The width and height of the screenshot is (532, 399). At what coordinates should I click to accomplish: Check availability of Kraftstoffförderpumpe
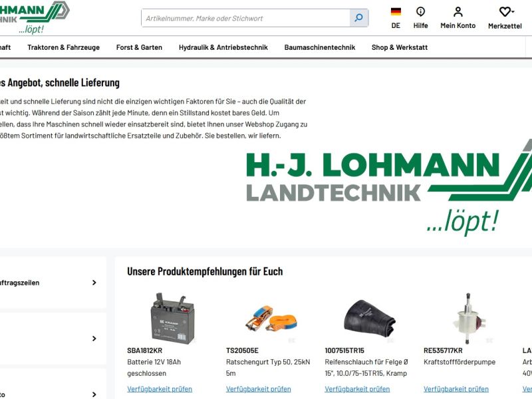(x=456, y=389)
